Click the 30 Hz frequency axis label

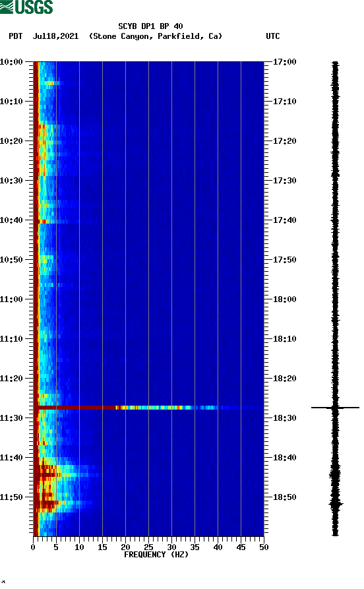click(171, 547)
